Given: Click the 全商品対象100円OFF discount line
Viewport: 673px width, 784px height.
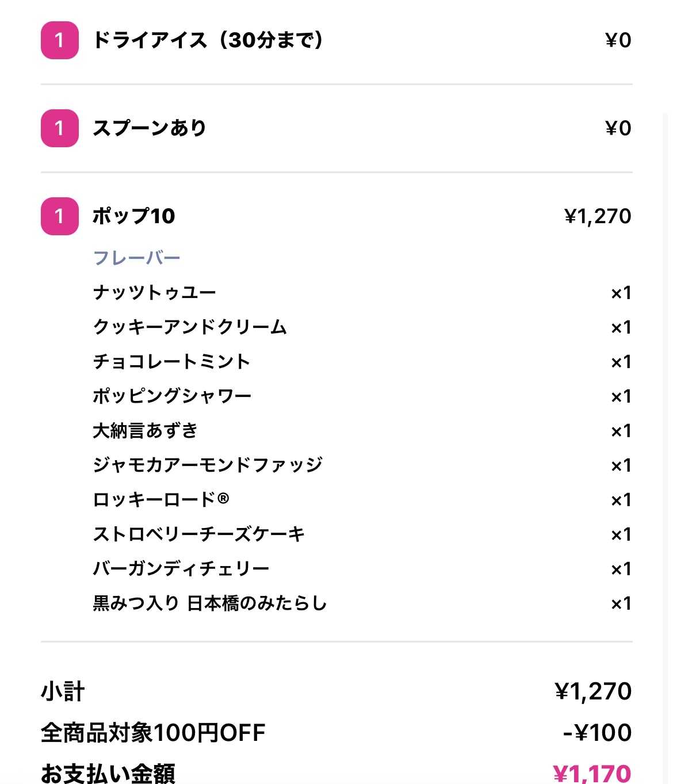Looking at the screenshot, I should click(x=153, y=733).
